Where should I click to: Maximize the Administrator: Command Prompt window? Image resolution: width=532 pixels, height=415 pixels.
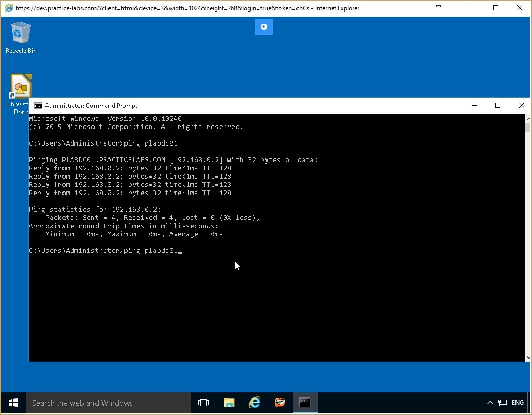[x=498, y=105]
